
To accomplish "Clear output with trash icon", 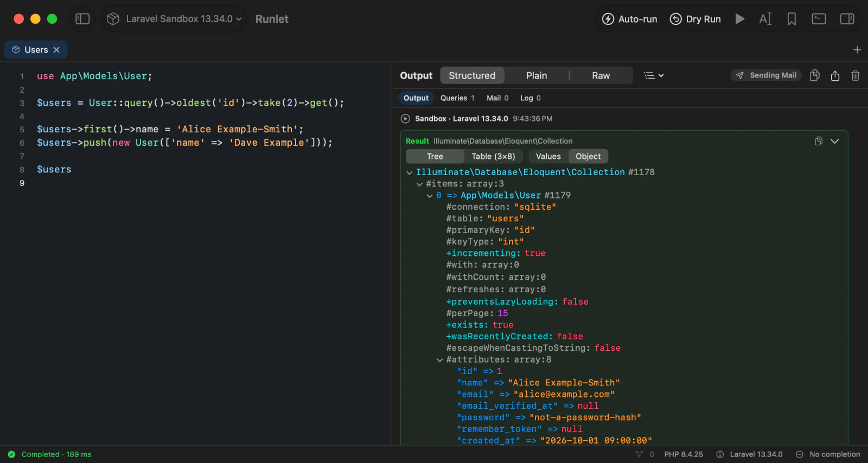I will pos(856,75).
